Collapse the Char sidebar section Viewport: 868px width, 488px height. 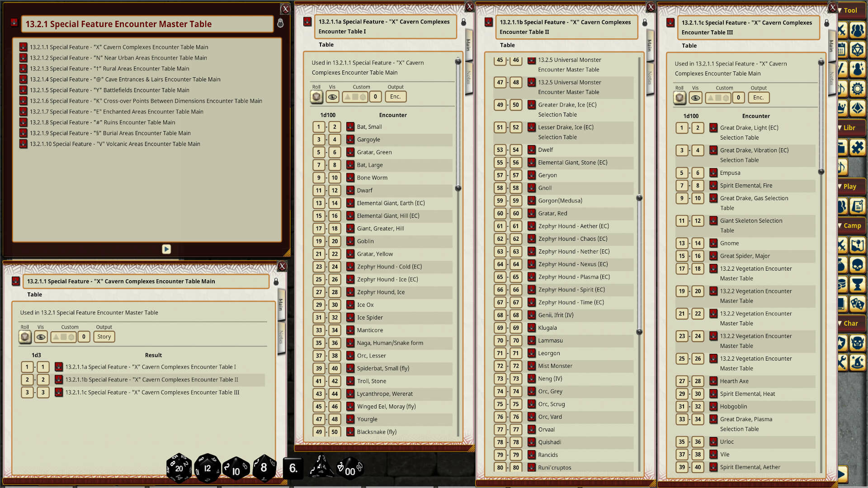[840, 323]
